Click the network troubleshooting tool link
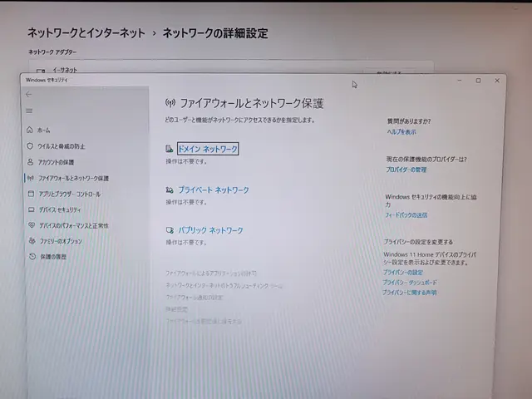This screenshot has width=532, height=399. (x=224, y=286)
